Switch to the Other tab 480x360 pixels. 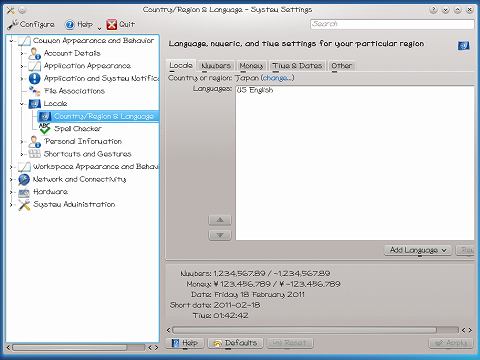(x=342, y=66)
